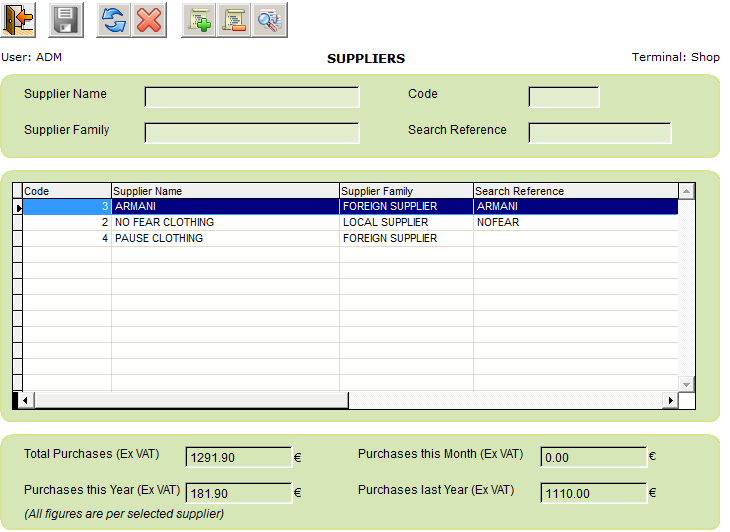730x532 pixels.
Task: Click the exit door icon
Action: pos(20,20)
